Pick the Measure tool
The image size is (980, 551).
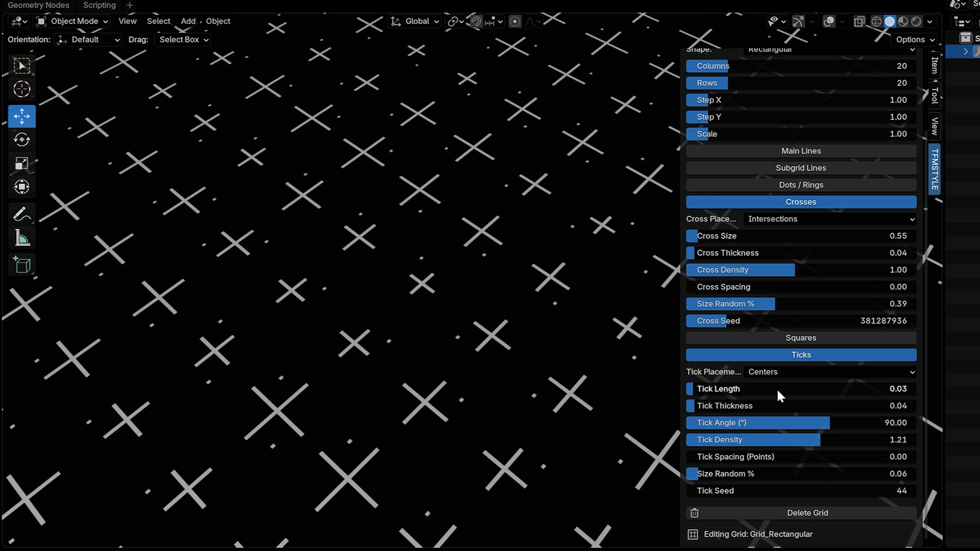point(21,238)
